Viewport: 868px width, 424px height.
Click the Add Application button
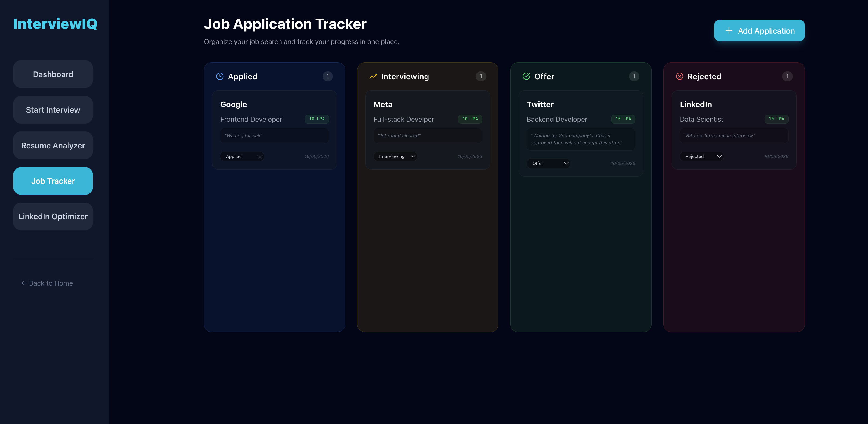click(759, 31)
